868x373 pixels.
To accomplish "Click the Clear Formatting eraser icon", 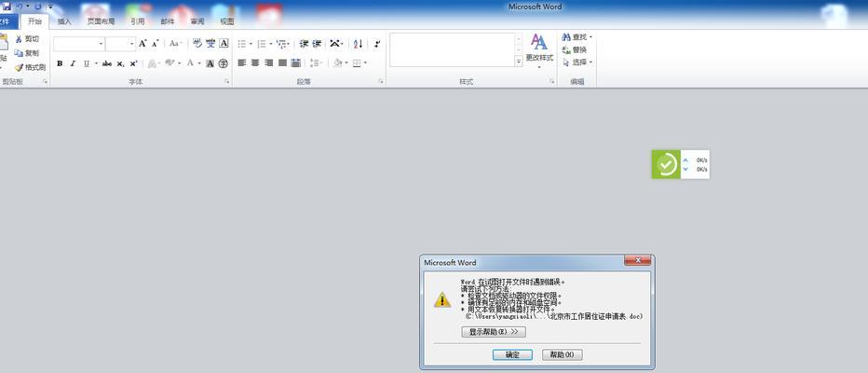I will pyautogui.click(x=197, y=43).
